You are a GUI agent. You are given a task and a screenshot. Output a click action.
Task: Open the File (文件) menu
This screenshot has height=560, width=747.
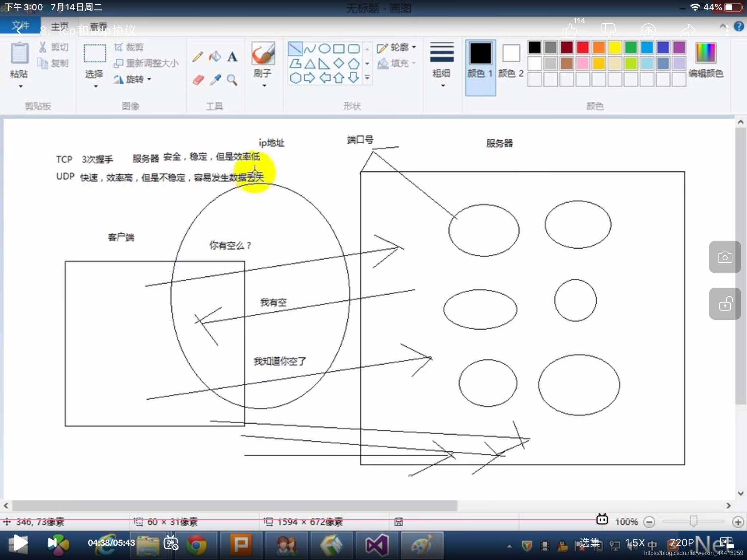coord(20,26)
